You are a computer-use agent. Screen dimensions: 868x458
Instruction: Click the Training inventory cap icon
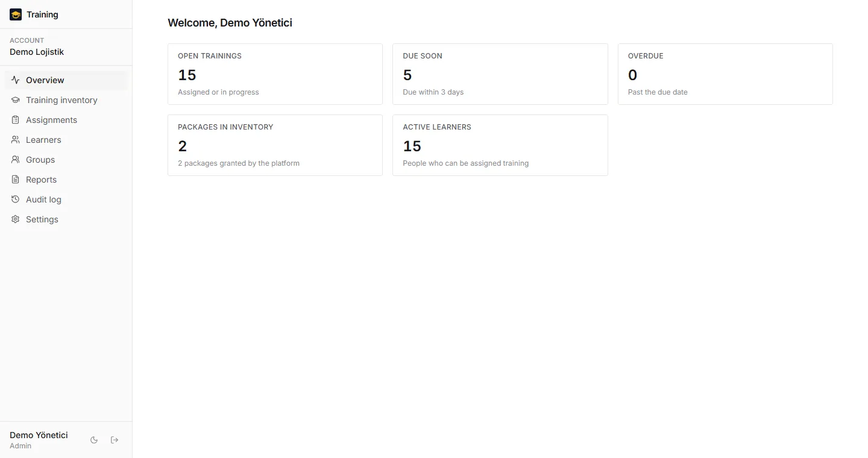pos(16,100)
